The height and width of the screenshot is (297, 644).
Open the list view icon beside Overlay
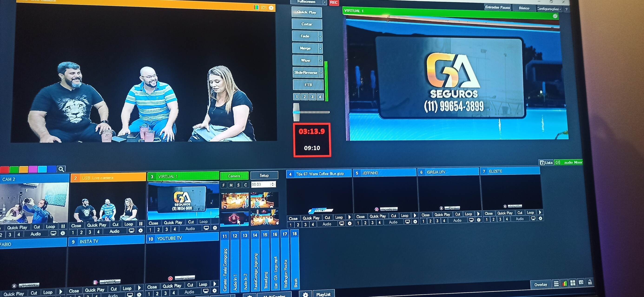coord(556,284)
